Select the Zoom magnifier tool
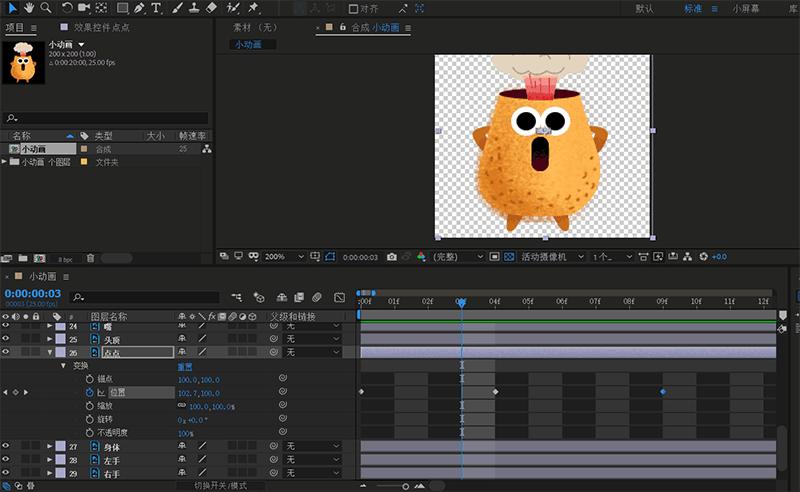 46,8
